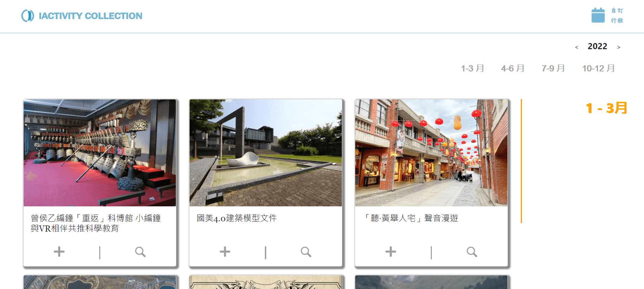Open the magnifier on the 國美4.0建築模型文件 card

click(306, 252)
